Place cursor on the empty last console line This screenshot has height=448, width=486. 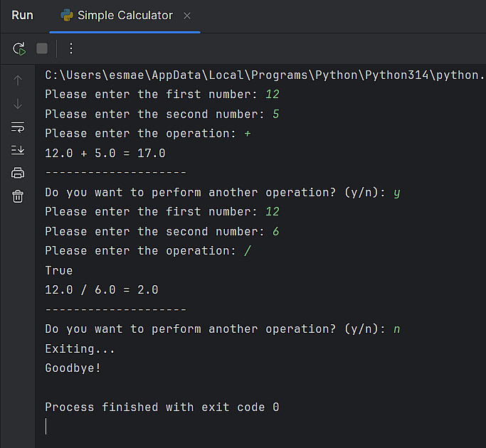pos(47,427)
